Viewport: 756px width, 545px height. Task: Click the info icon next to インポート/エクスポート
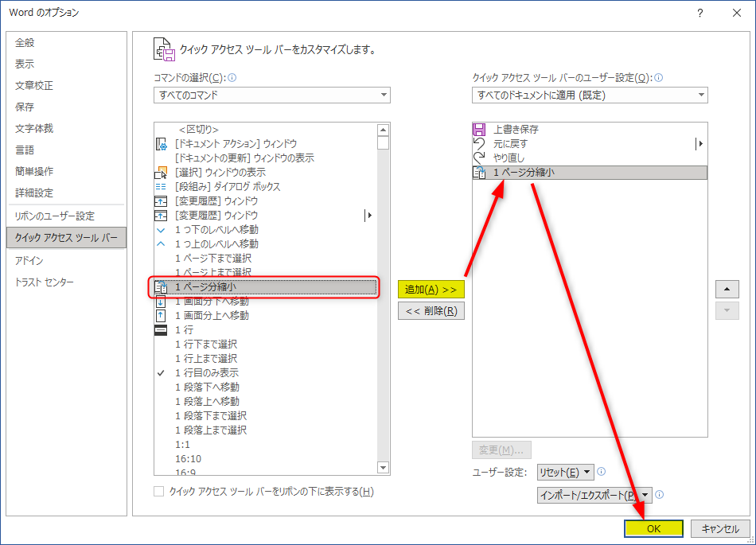click(x=660, y=494)
